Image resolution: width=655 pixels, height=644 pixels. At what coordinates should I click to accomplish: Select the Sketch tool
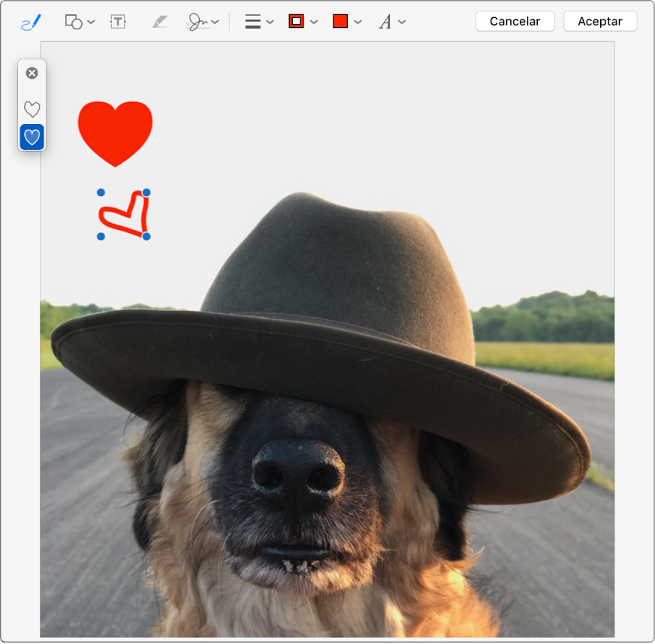coord(29,21)
